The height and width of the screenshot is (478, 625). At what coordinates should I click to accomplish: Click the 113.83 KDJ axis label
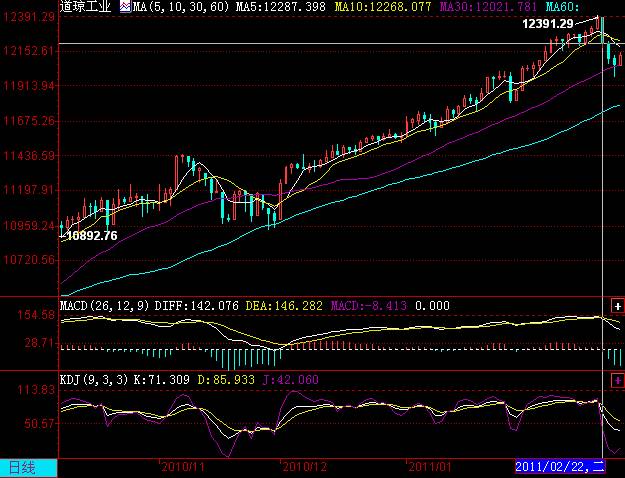(35, 390)
